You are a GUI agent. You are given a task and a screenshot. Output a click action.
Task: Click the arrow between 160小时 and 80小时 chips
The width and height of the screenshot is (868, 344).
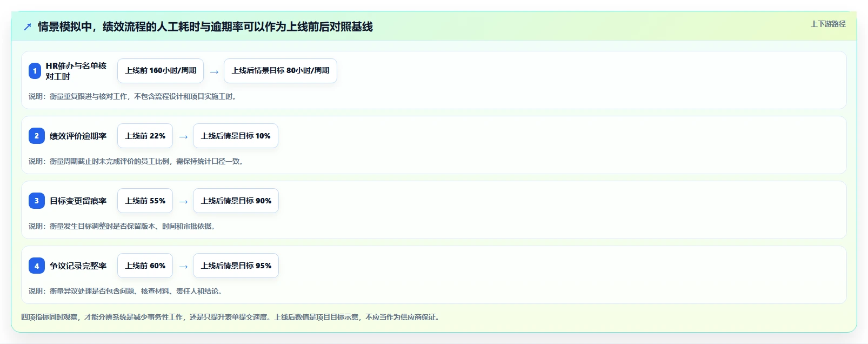tap(214, 72)
